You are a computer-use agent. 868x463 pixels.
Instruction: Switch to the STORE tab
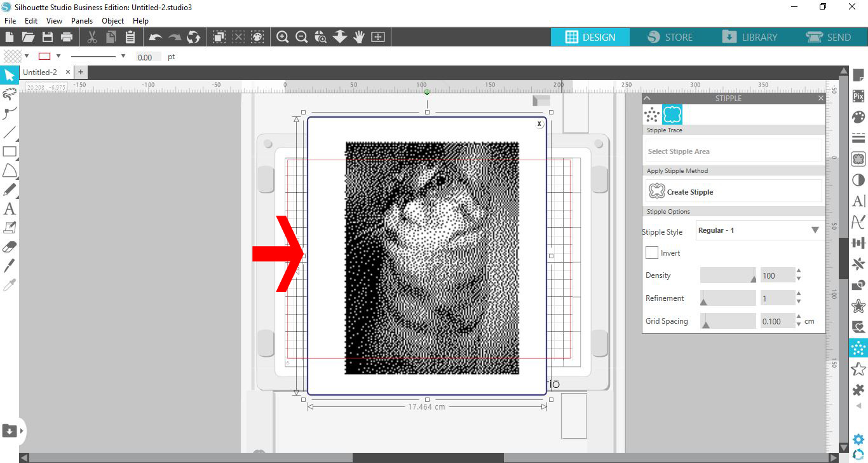670,37
